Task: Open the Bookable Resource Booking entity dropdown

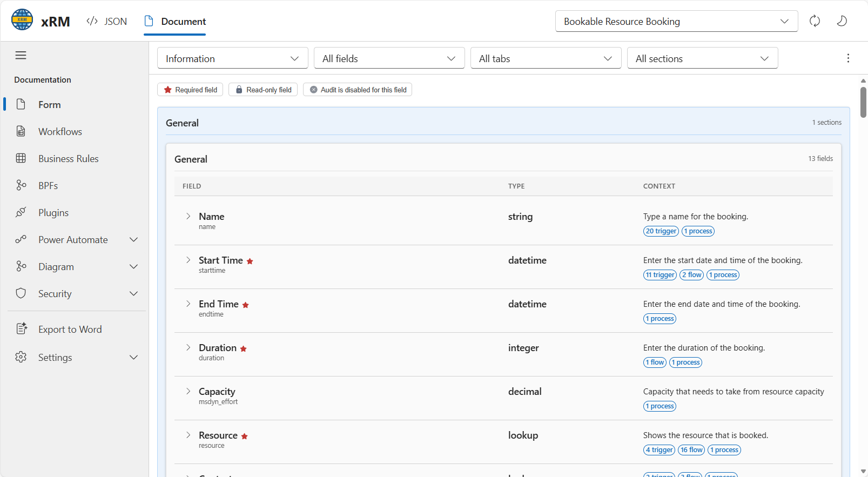Action: coord(676,21)
